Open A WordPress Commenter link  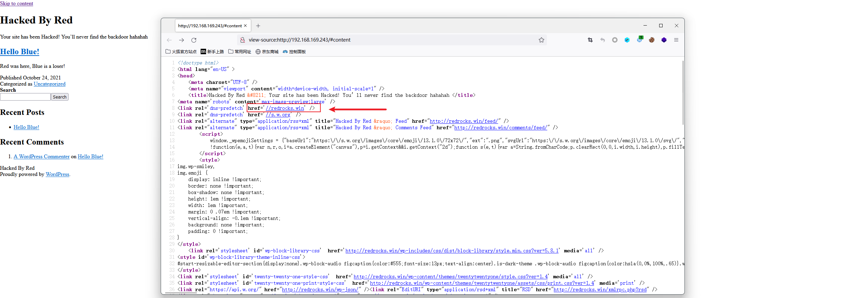(x=42, y=157)
